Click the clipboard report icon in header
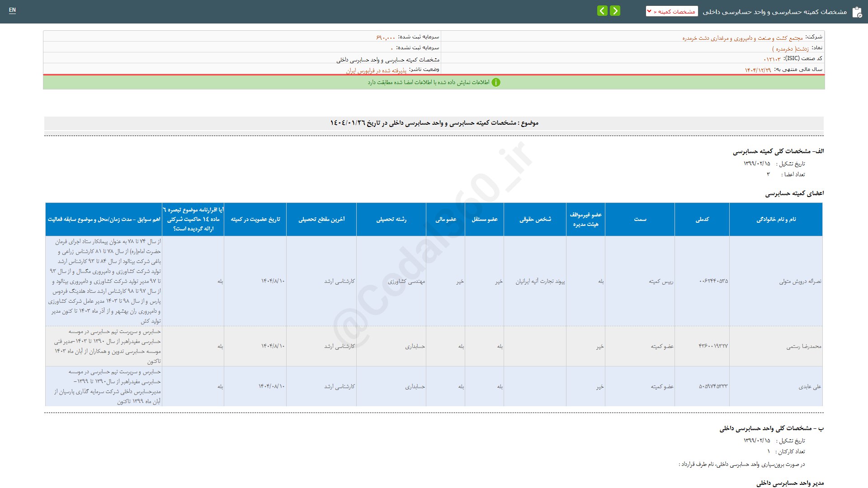Image resolution: width=868 pixels, height=488 pixels. 857,12
